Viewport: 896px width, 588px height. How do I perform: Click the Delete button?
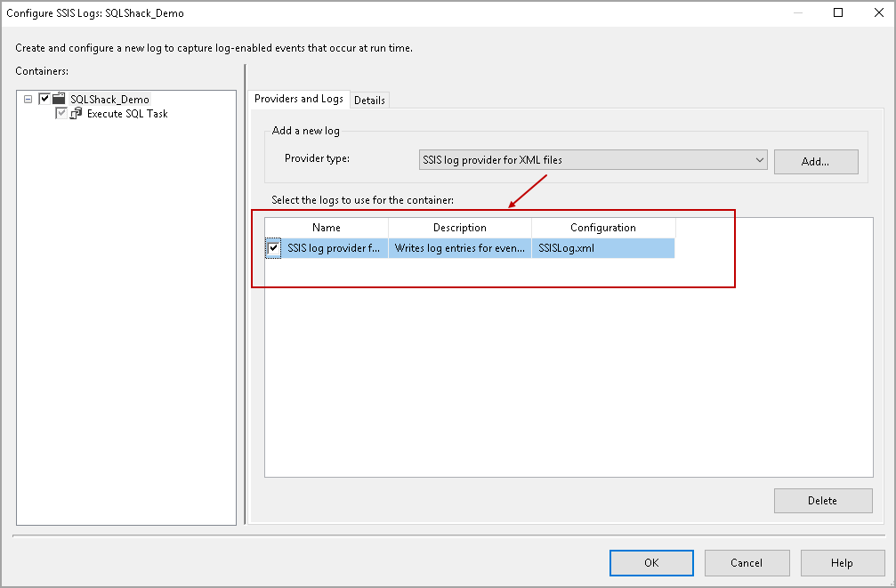coord(822,500)
